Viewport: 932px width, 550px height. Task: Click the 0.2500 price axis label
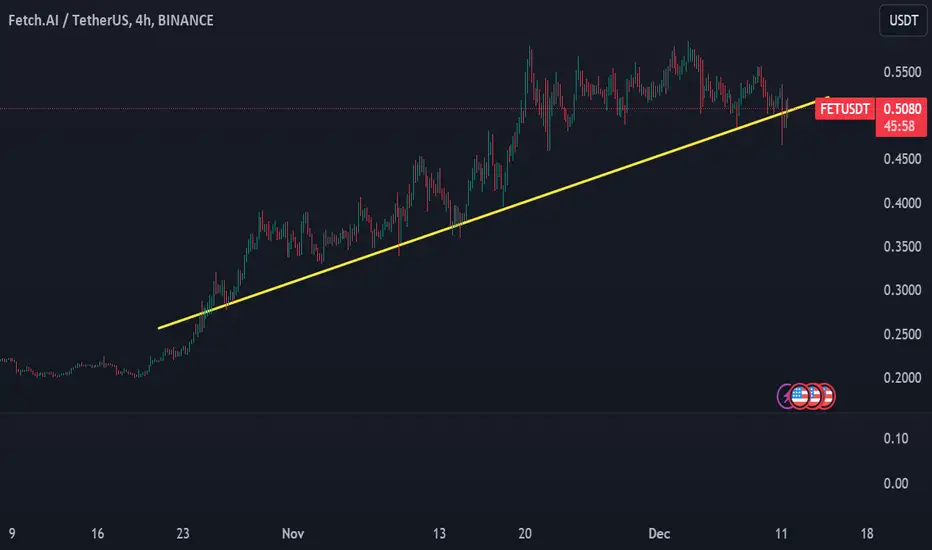pos(902,334)
